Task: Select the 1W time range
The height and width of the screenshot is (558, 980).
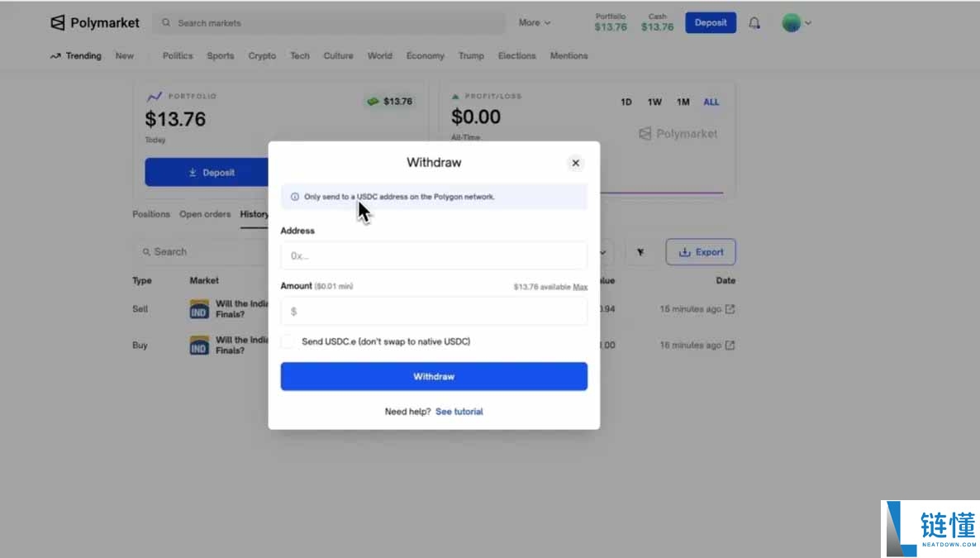Action: [x=654, y=102]
